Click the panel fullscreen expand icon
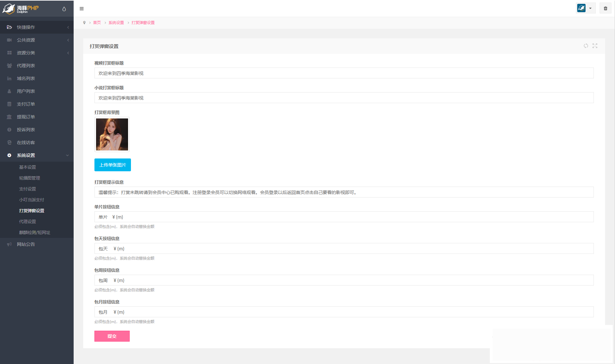Image resolution: width=615 pixels, height=364 pixels. pos(595,46)
